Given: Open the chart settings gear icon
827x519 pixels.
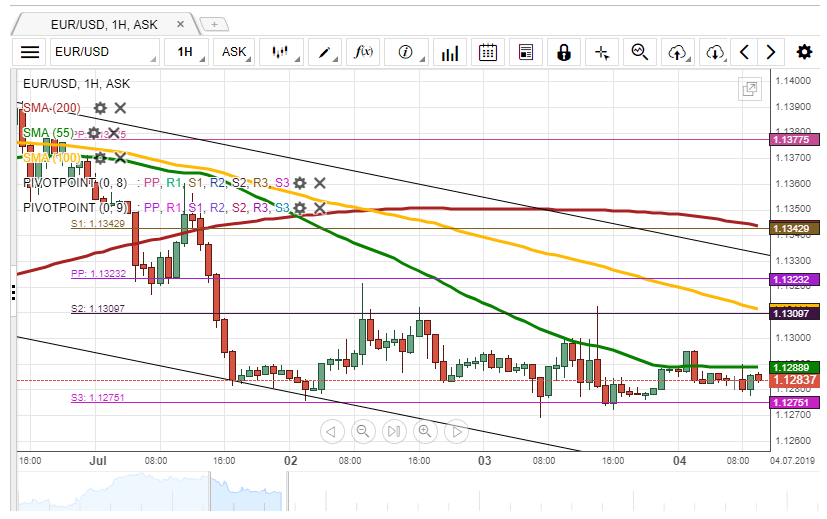Looking at the screenshot, I should (x=804, y=52).
